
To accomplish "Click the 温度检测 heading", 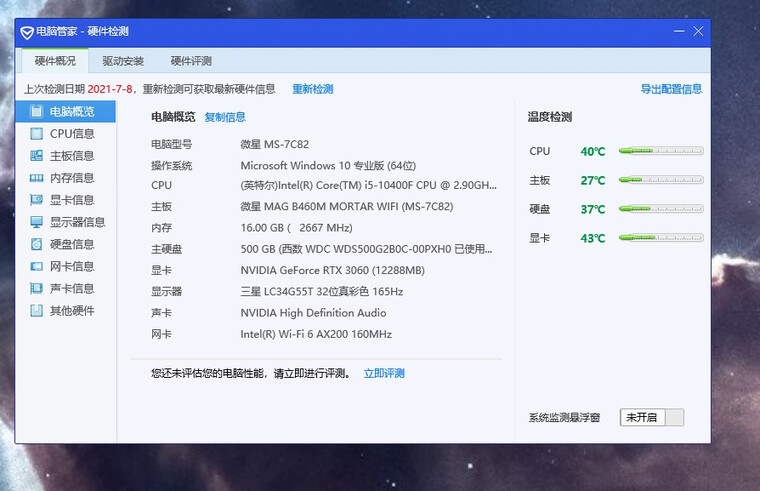I will point(550,117).
